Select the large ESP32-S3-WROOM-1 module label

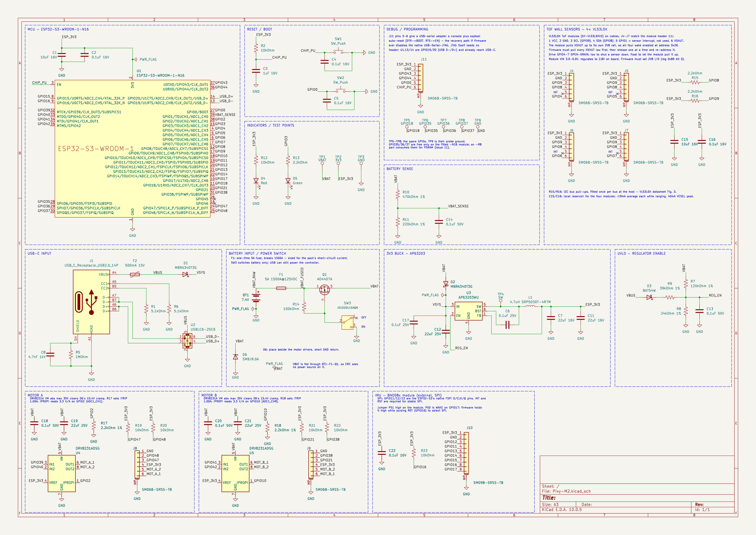click(x=96, y=148)
